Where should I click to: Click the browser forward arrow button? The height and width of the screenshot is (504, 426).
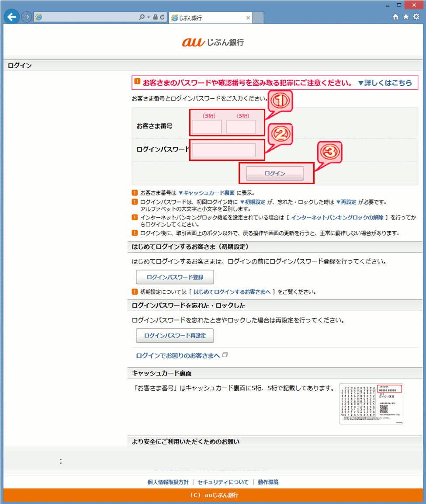click(x=26, y=17)
